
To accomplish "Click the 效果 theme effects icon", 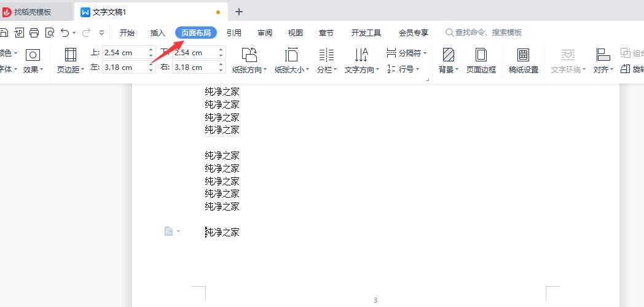I will click(x=33, y=55).
